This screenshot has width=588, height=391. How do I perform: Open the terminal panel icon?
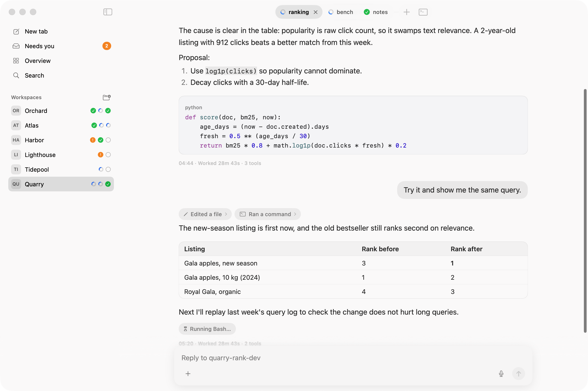[x=423, y=12]
